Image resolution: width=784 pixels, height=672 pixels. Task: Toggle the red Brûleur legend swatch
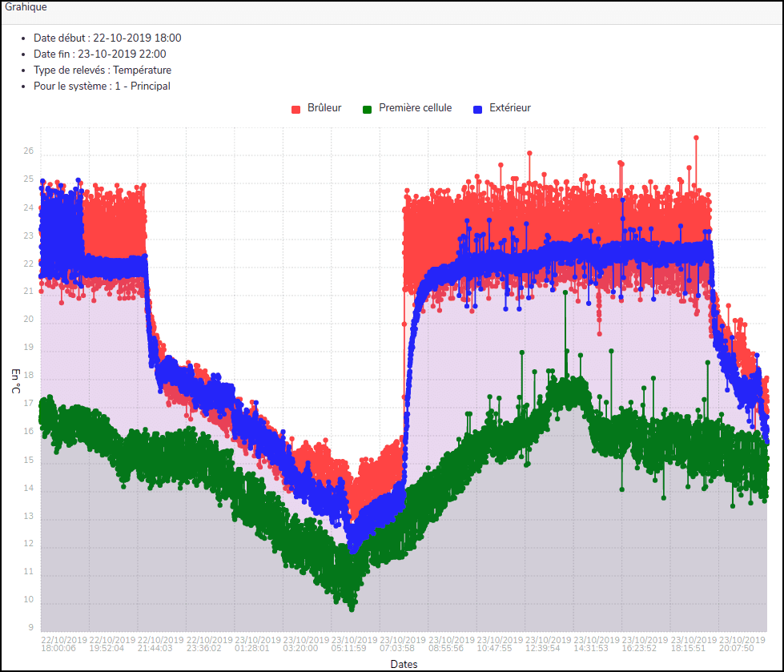pyautogui.click(x=296, y=109)
